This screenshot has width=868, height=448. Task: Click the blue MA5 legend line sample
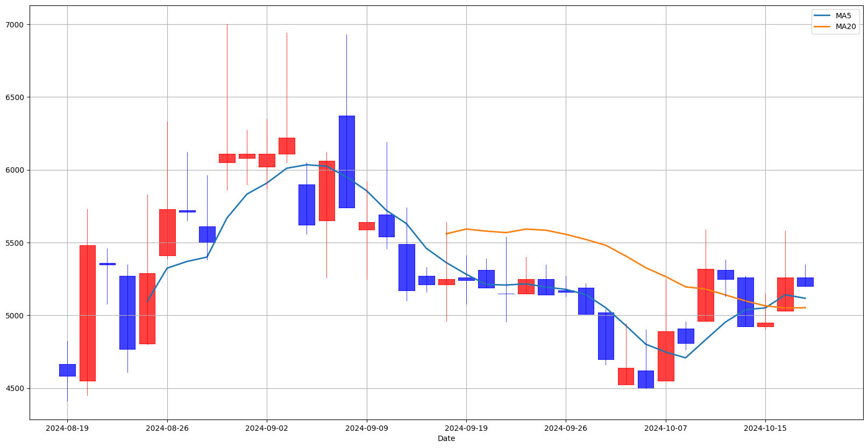coord(823,16)
